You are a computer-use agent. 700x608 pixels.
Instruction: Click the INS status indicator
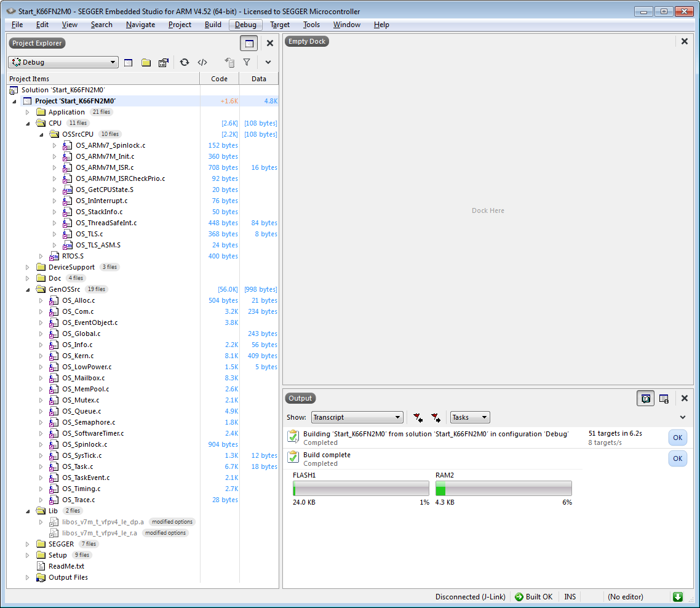(x=570, y=597)
